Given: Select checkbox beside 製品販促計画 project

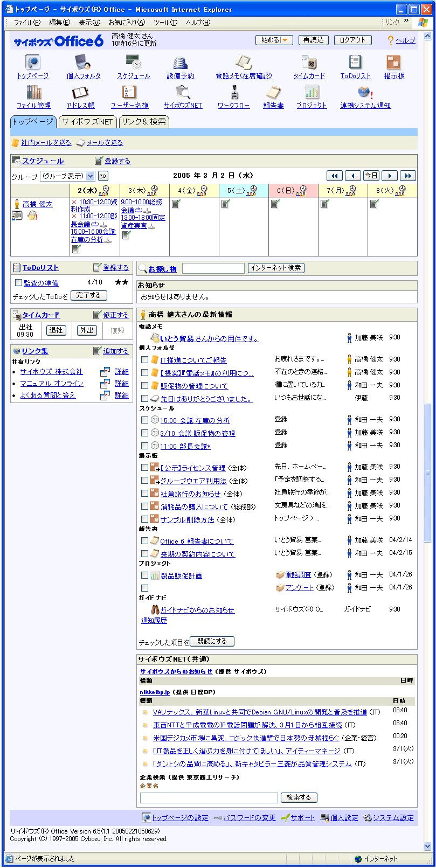Looking at the screenshot, I should coord(144,575).
